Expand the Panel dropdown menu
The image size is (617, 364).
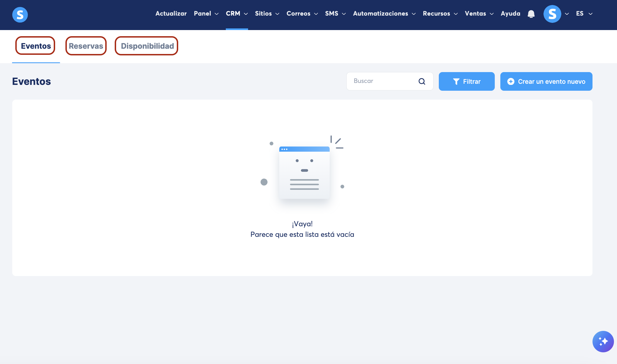[x=206, y=14]
